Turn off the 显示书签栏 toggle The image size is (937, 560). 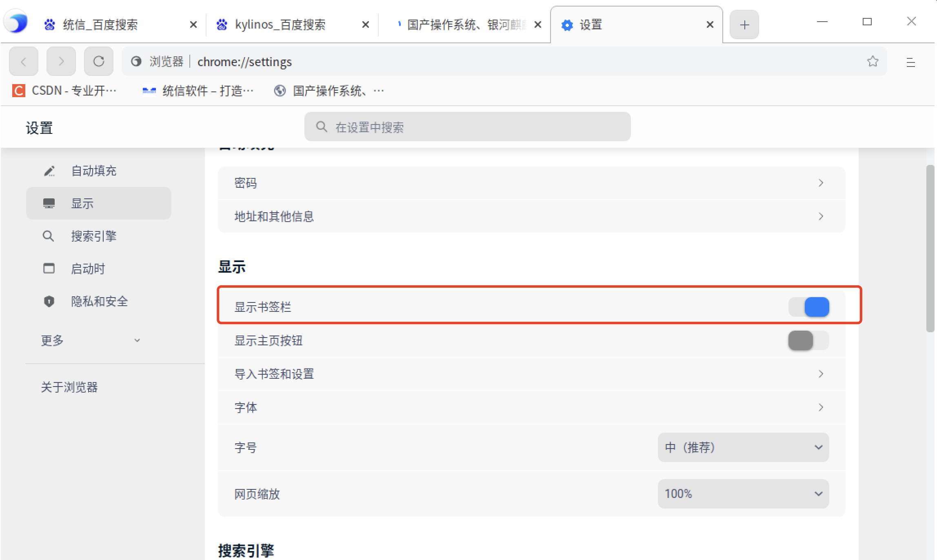808,307
